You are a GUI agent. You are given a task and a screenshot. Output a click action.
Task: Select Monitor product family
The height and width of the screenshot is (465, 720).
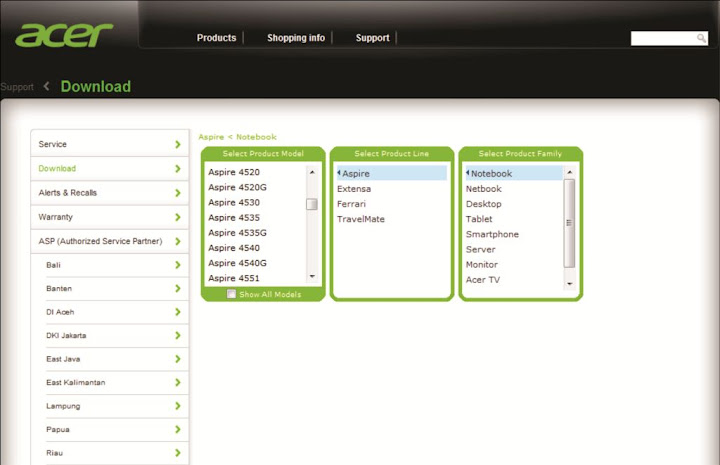tap(482, 264)
